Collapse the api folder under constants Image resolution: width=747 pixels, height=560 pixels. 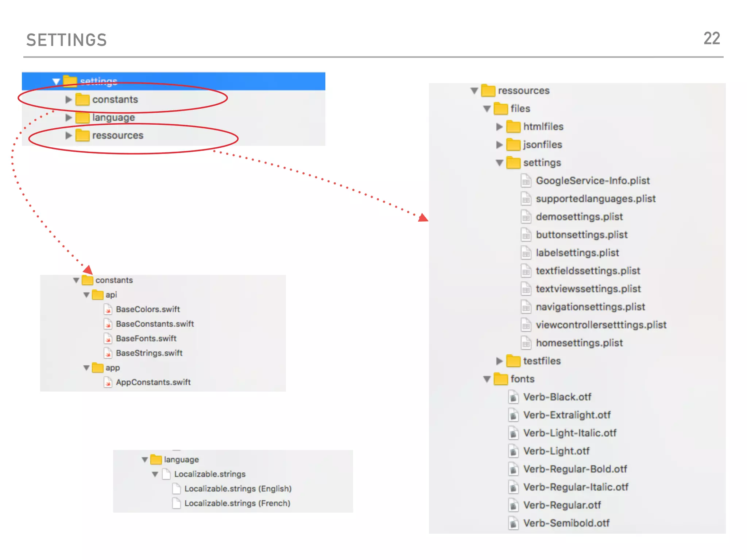point(86,295)
